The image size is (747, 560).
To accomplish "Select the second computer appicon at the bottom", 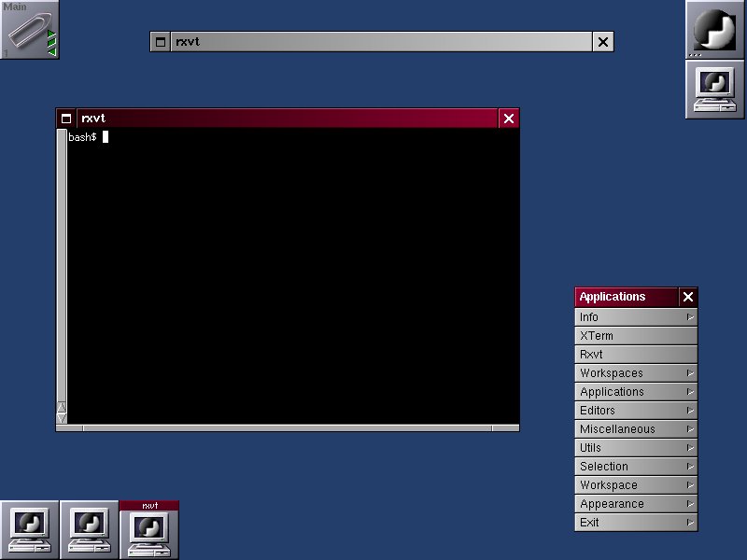I will [x=89, y=529].
